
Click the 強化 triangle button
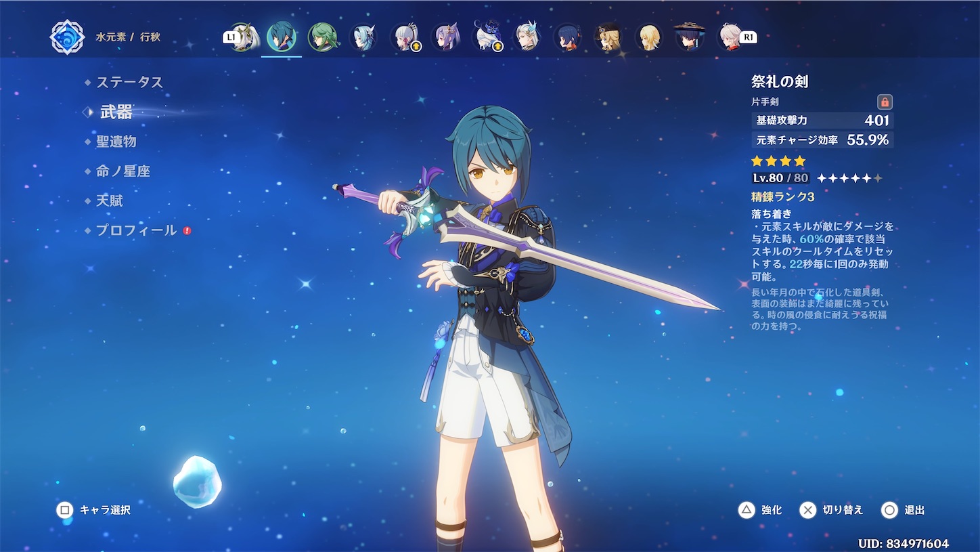coord(760,510)
